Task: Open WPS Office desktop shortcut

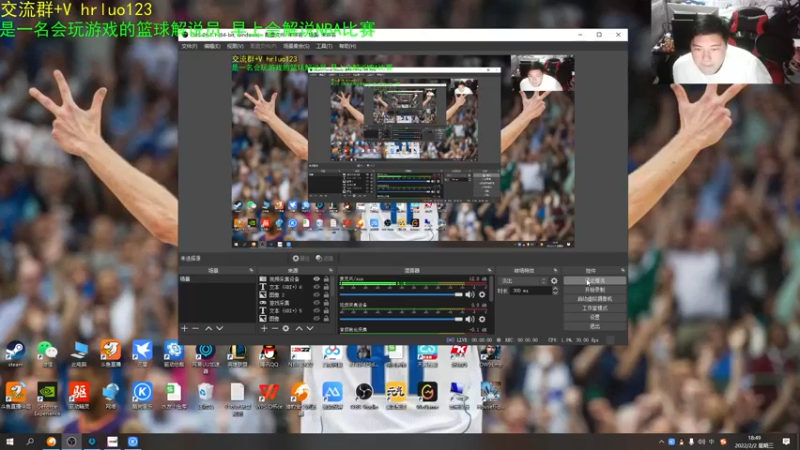Action: [x=269, y=396]
